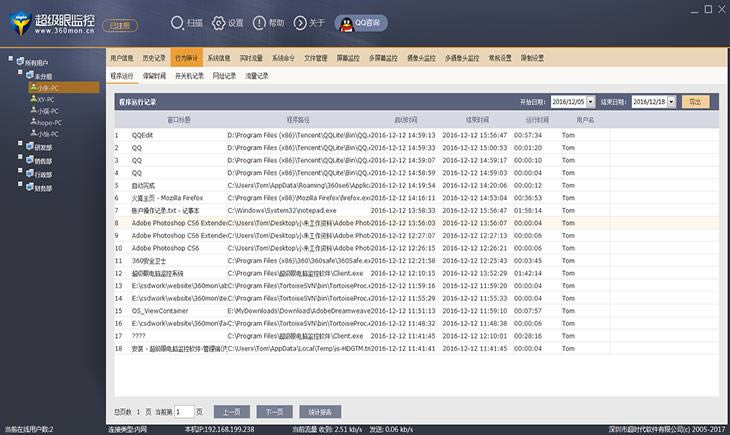Click the 当前第 page number input field
The image size is (730, 435).
pyautogui.click(x=183, y=411)
